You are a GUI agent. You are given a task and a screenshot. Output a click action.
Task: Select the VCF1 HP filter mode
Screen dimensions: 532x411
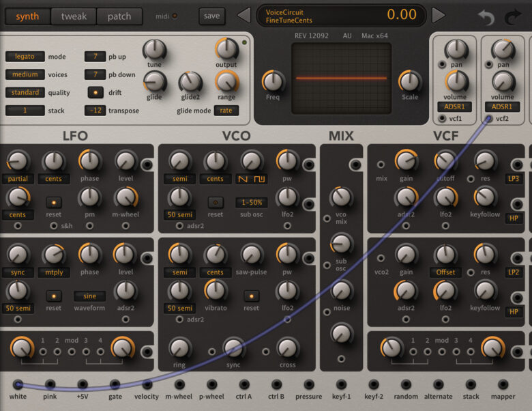click(x=514, y=218)
